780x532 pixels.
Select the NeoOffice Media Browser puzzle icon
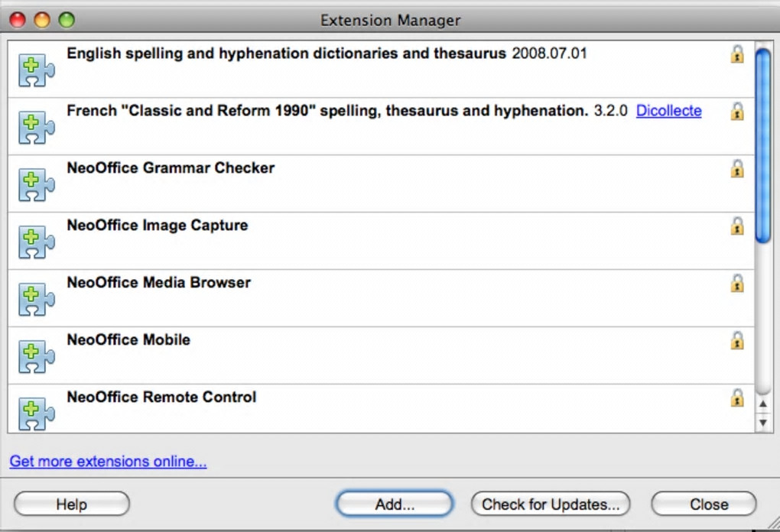[36, 300]
